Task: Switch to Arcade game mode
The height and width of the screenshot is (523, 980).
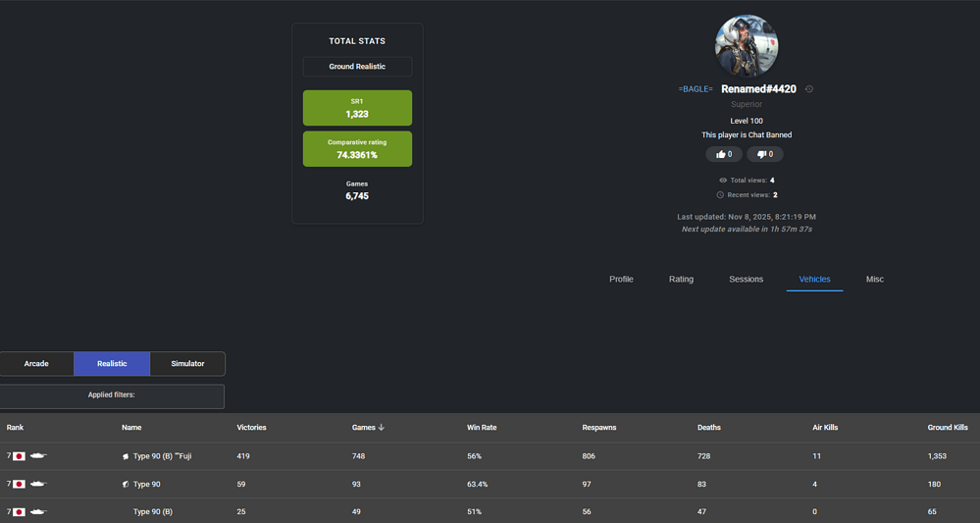Action: tap(36, 363)
